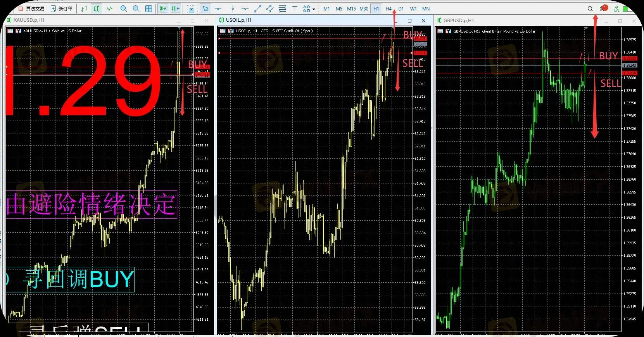Switch timeframe to M30
The image size is (644, 337).
coord(364,9)
